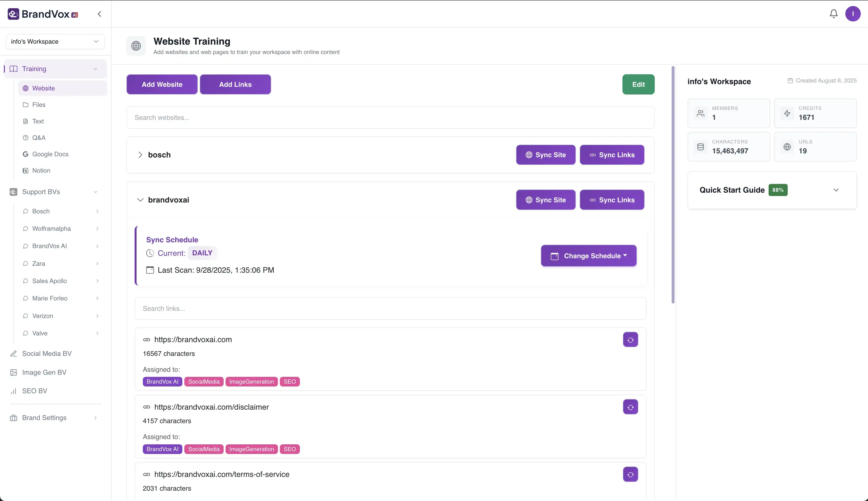Open the Change Schedule dropdown
The height and width of the screenshot is (501, 868).
(x=588, y=256)
